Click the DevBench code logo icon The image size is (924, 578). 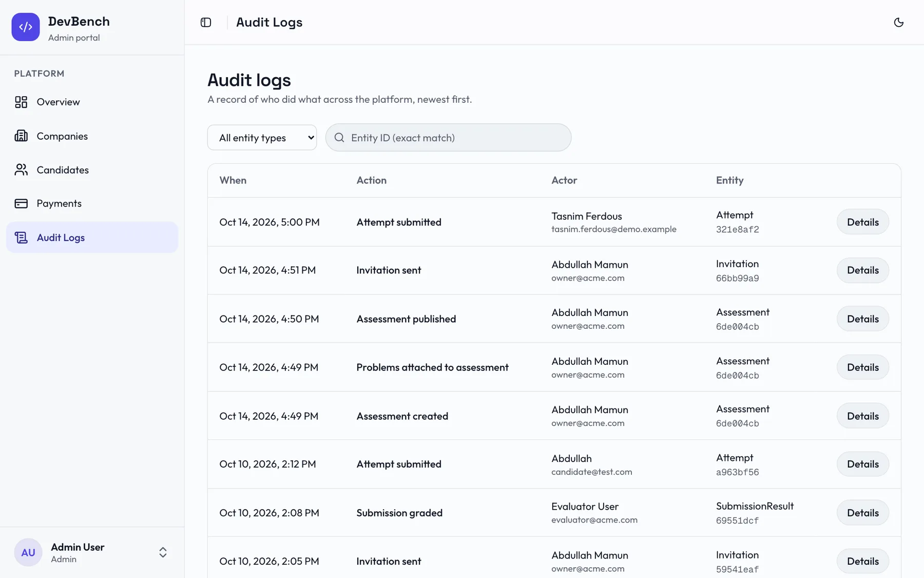(26, 27)
